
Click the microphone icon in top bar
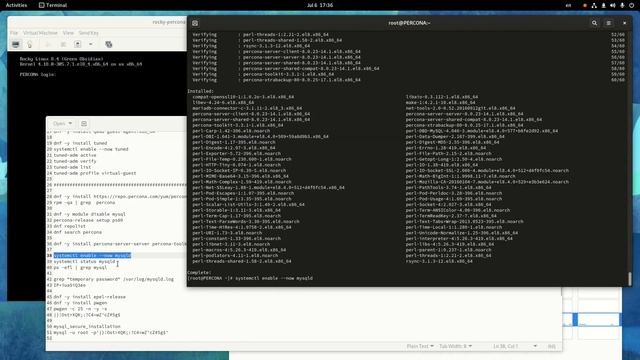click(x=622, y=5)
